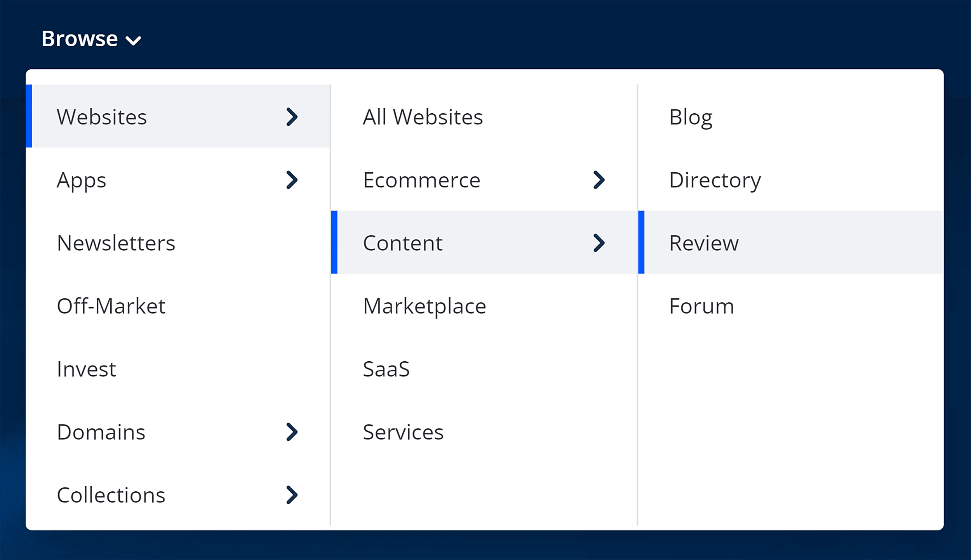
Task: Select the Blog website type
Action: (690, 117)
